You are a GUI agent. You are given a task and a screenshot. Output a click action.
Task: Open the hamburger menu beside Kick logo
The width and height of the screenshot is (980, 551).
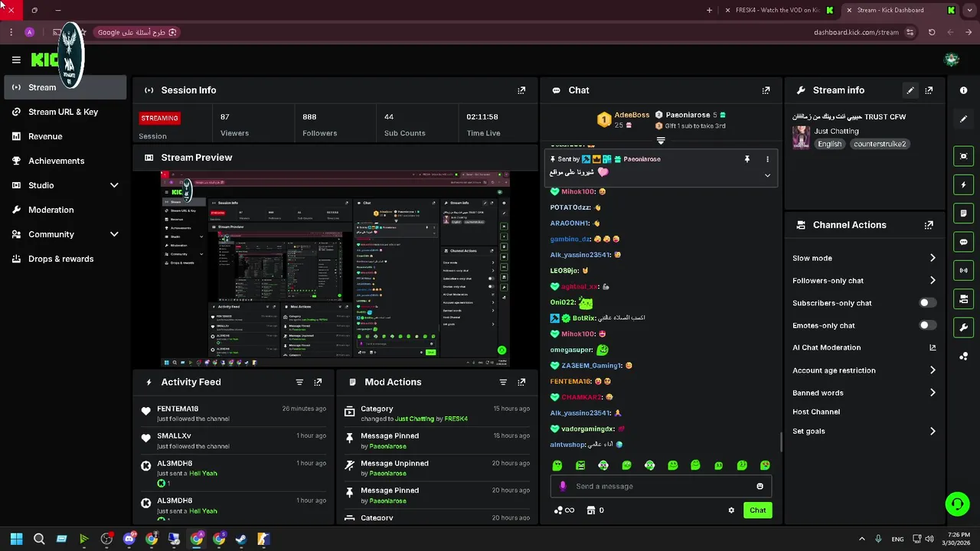(x=16, y=60)
